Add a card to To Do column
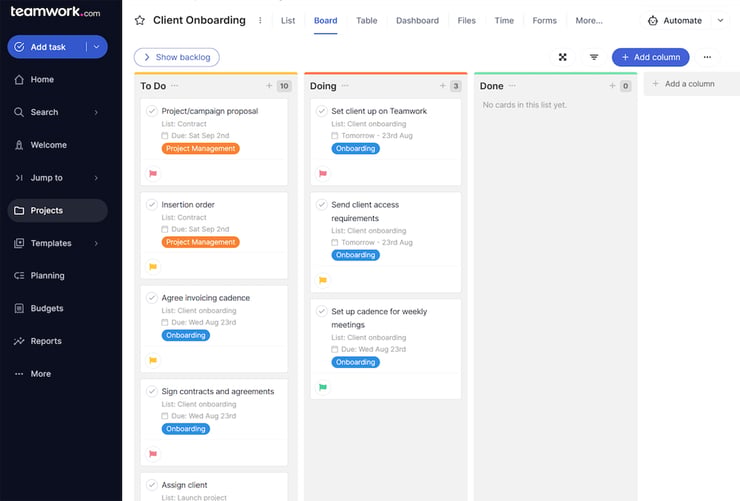Image resolution: width=740 pixels, height=501 pixels. pyautogui.click(x=269, y=85)
